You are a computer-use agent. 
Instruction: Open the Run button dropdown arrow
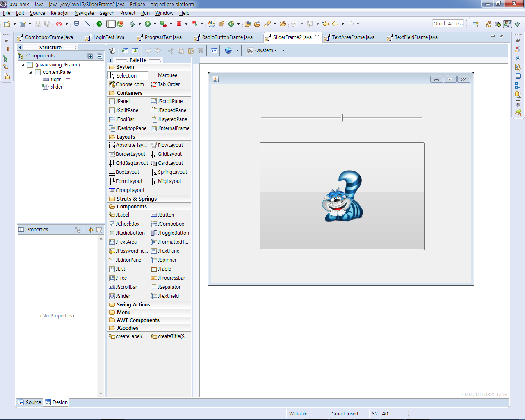pos(155,24)
